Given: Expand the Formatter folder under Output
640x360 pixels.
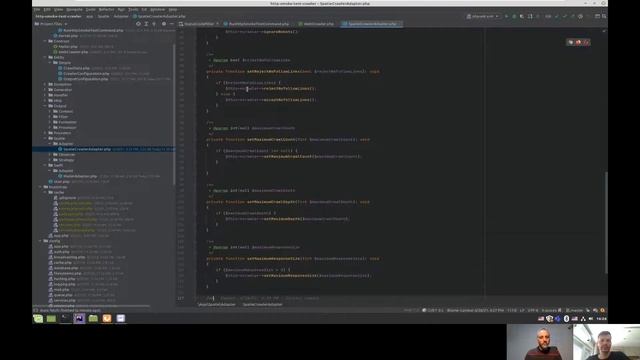Looking at the screenshot, I should click(x=50, y=122).
